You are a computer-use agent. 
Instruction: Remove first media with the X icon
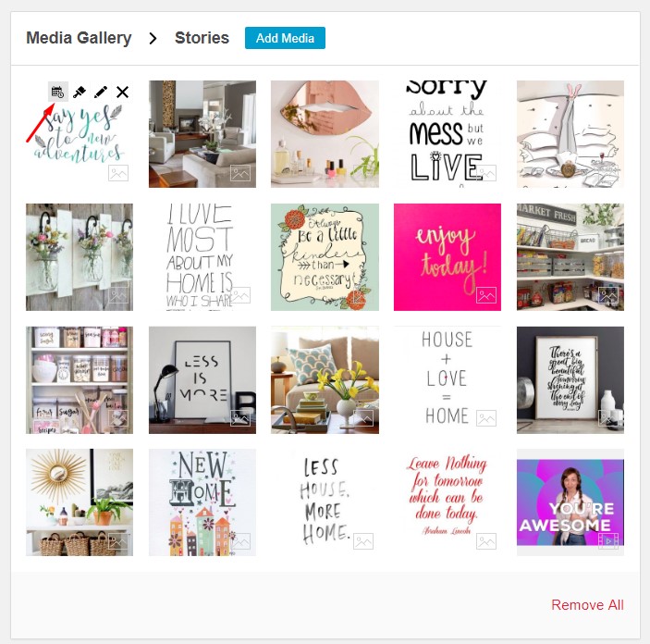coord(122,92)
